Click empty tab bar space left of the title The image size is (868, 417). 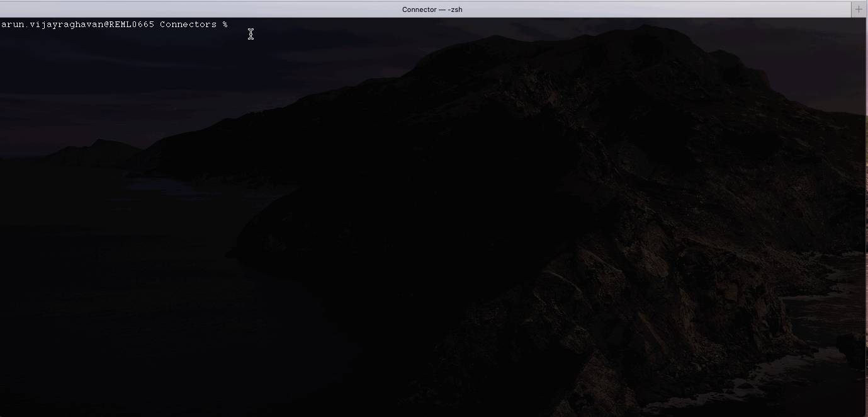(189, 9)
